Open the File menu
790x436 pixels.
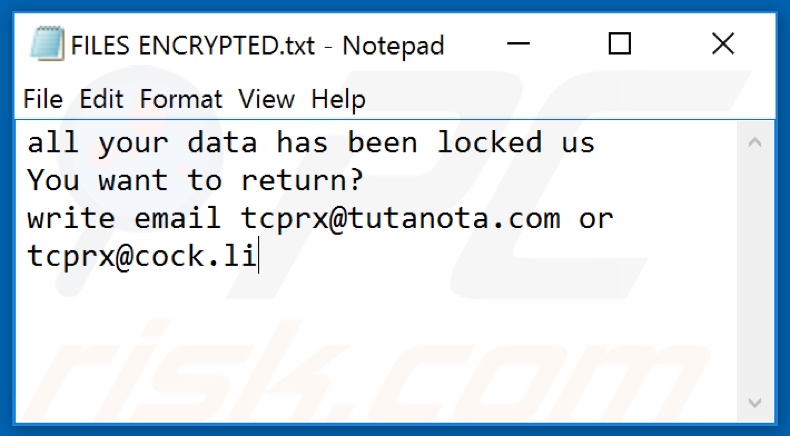tap(42, 99)
